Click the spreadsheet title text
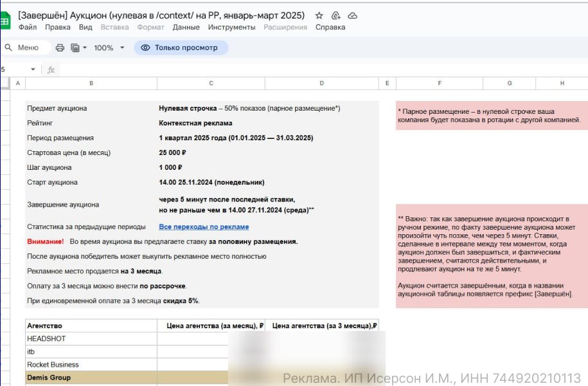 point(161,15)
